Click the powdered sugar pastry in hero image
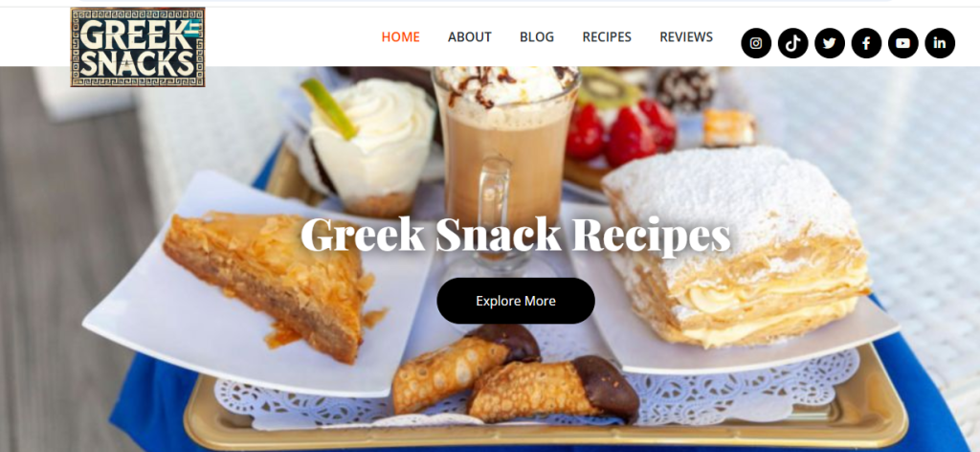Image resolution: width=980 pixels, height=452 pixels. pos(738,247)
